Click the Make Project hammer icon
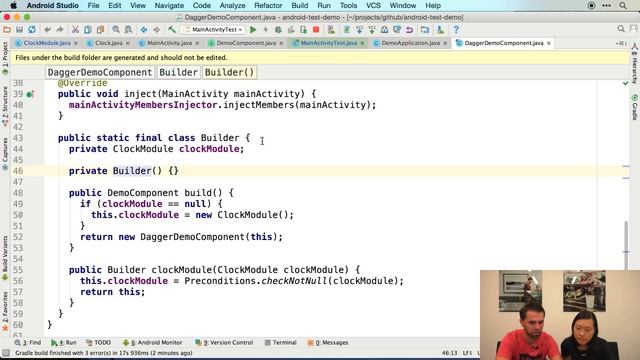Screen dimensions: 640x360 click(172, 29)
